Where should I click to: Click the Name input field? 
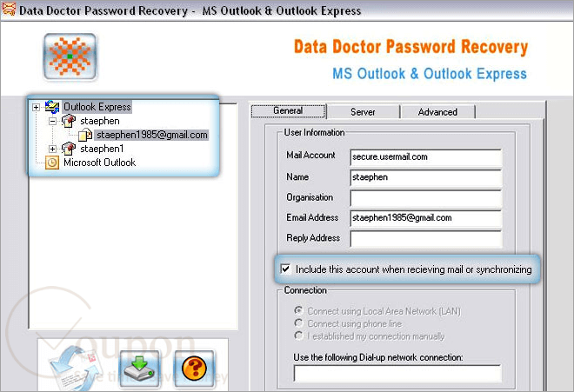(x=426, y=177)
